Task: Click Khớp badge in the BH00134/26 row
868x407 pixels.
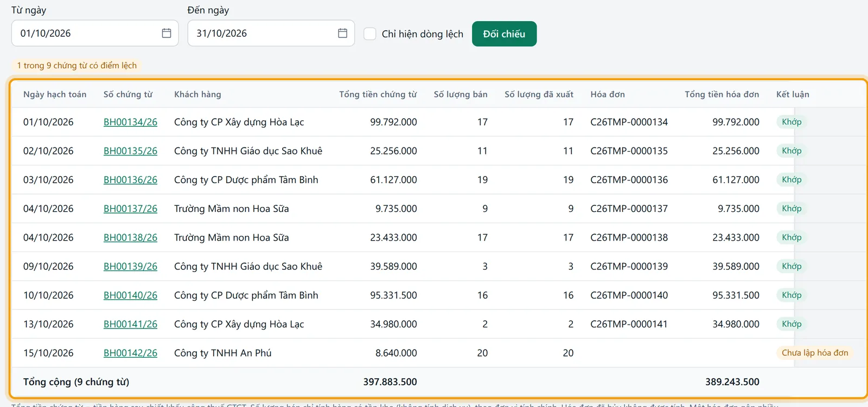Action: coord(792,122)
